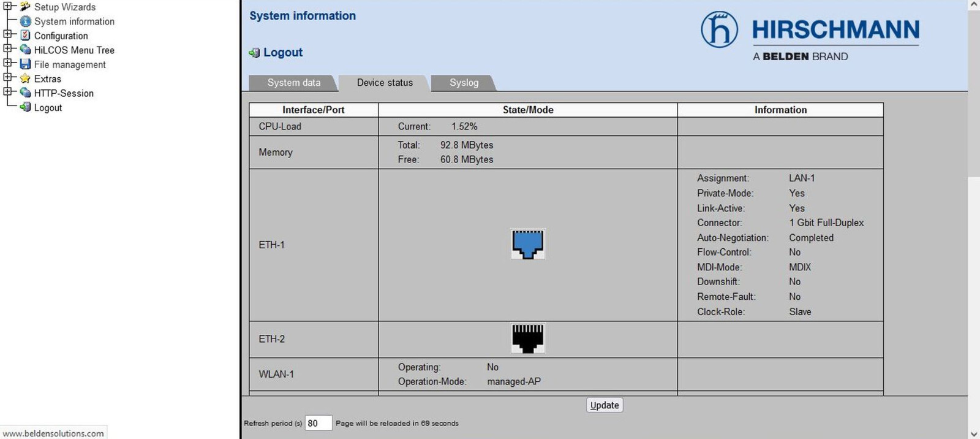The width and height of the screenshot is (980, 439).
Task: Click the System information icon in sidebar
Action: 25,21
